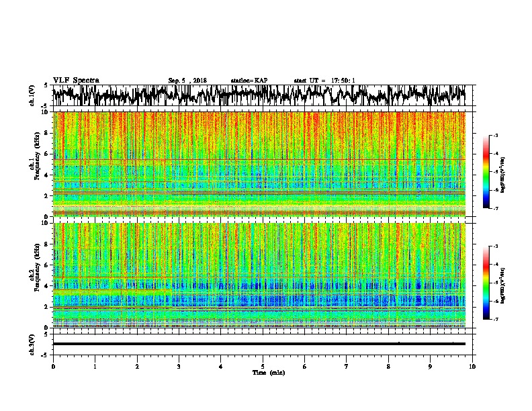The height and width of the screenshot is (411, 532).
Task: Click the "ch.3(V)" axis label
Action: (x=32, y=345)
